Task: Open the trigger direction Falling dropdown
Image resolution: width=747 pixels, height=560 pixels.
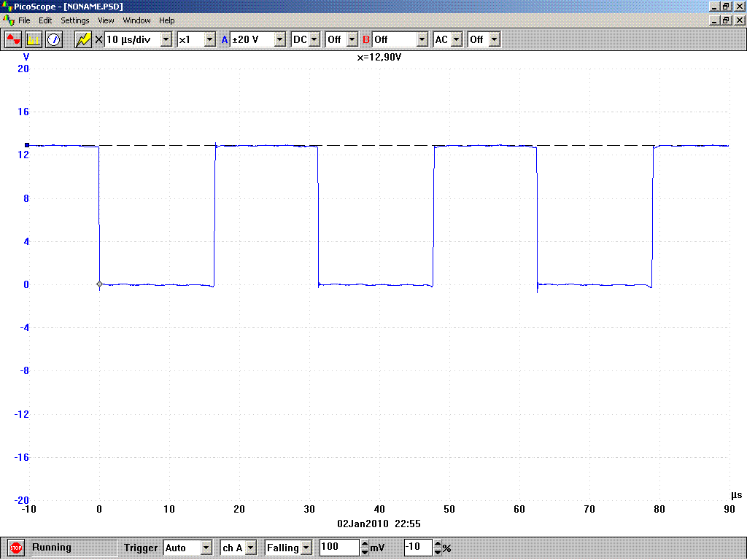Action: pyautogui.click(x=306, y=548)
